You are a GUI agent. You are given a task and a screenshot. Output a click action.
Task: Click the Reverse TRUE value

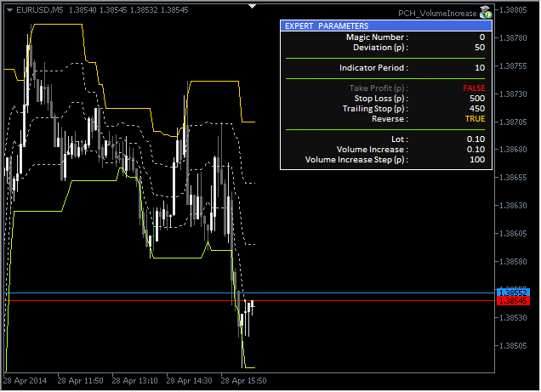pos(475,119)
